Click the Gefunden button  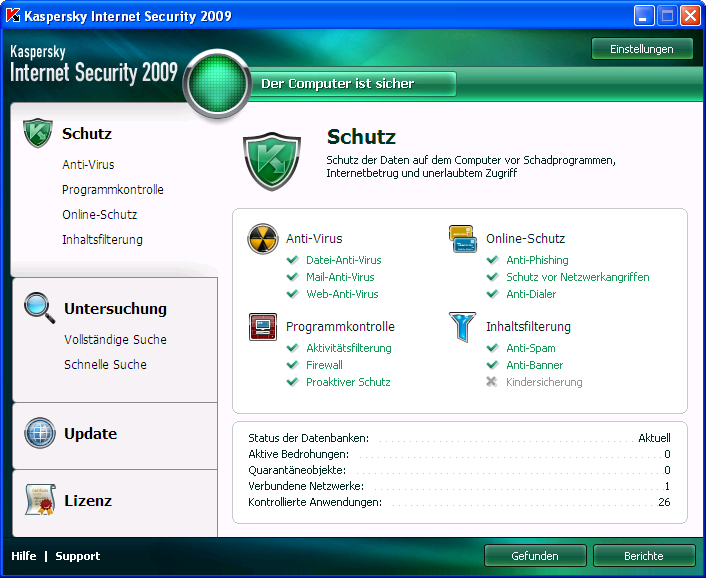[535, 556]
